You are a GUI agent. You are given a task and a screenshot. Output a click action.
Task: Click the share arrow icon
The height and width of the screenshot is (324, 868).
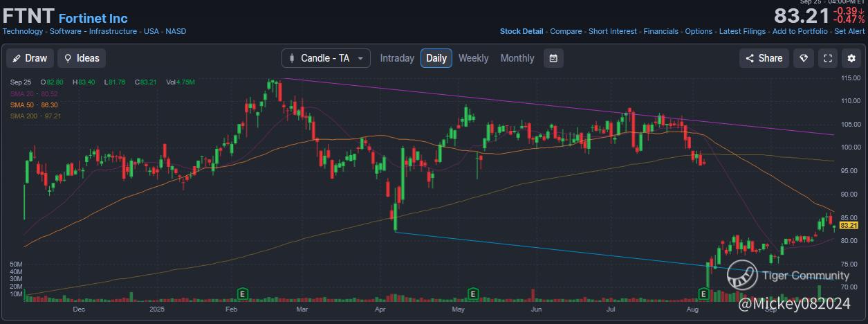[x=750, y=58]
